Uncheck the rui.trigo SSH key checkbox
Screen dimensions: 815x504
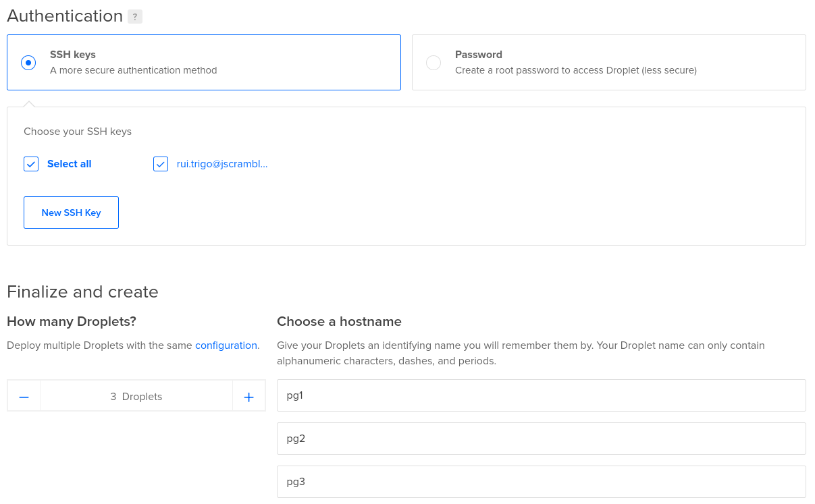(161, 164)
